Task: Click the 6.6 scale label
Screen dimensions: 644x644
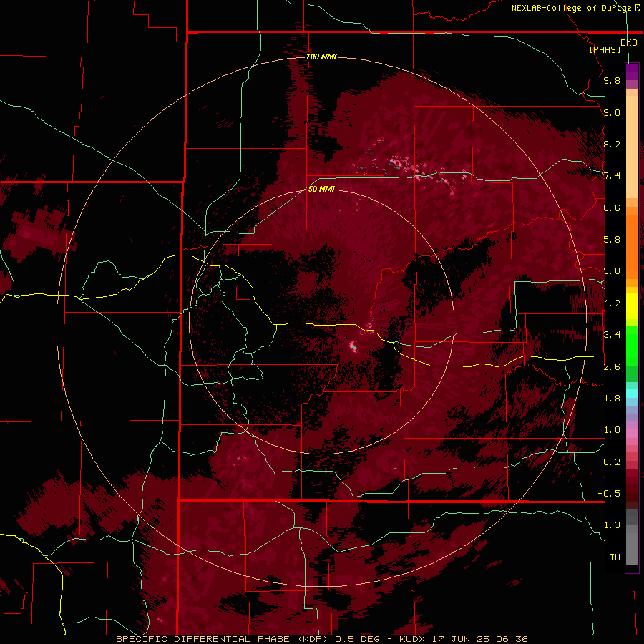Action: 612,208
